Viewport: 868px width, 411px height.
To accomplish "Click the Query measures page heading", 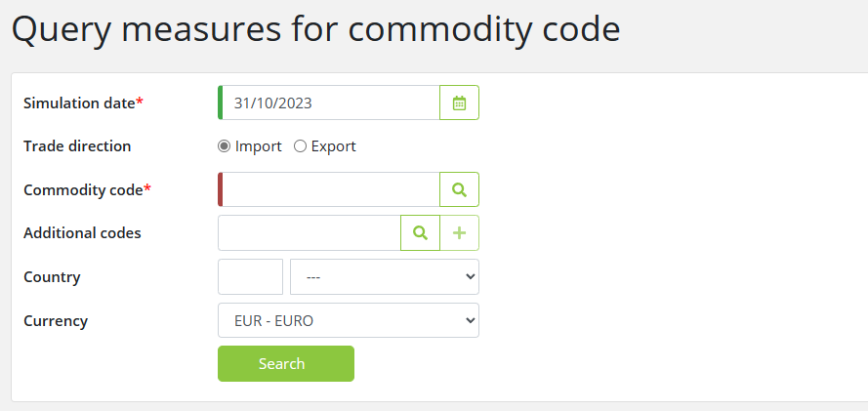I will point(315,28).
